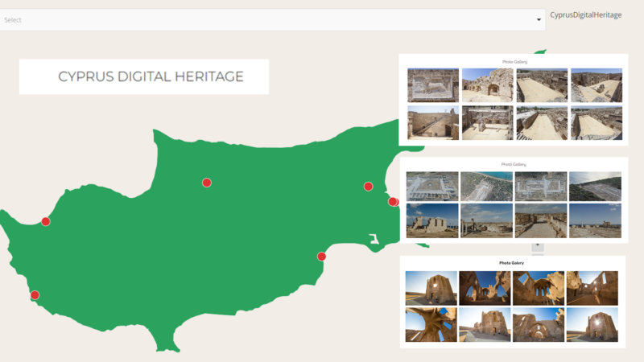
Task: Open last thumbnail in top gallery's second row
Action: click(596, 122)
